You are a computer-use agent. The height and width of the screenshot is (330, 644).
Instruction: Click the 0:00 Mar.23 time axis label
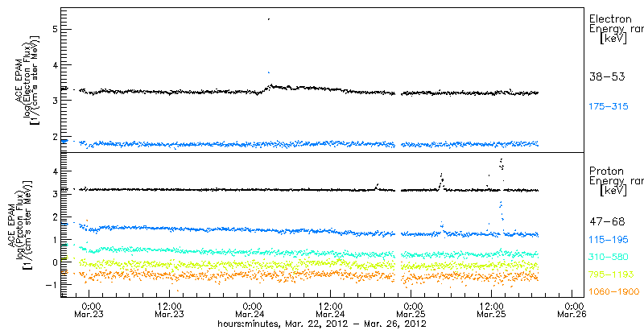(88, 310)
